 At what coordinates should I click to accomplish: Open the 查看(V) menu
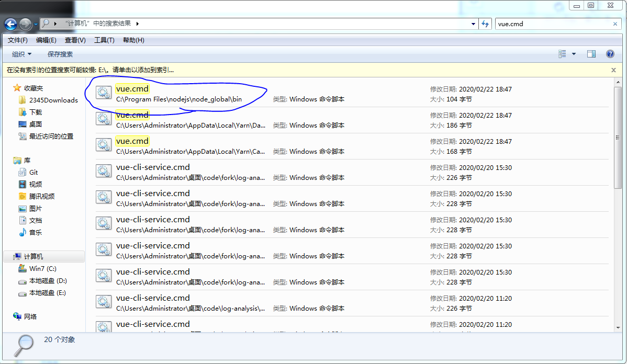pyautogui.click(x=75, y=40)
